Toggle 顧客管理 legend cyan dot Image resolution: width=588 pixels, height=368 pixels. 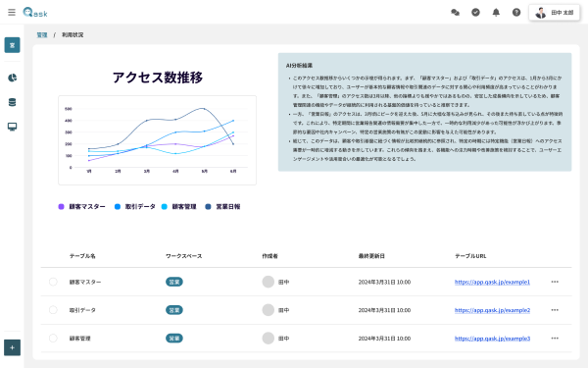click(x=165, y=206)
